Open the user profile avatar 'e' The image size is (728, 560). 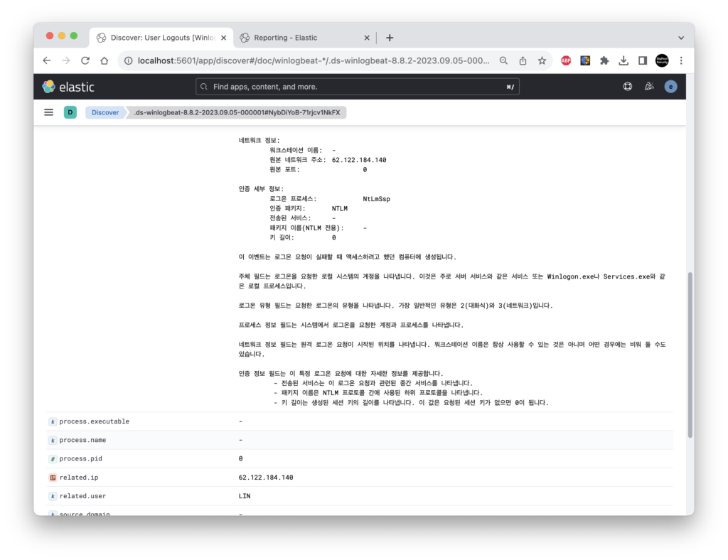(x=670, y=87)
